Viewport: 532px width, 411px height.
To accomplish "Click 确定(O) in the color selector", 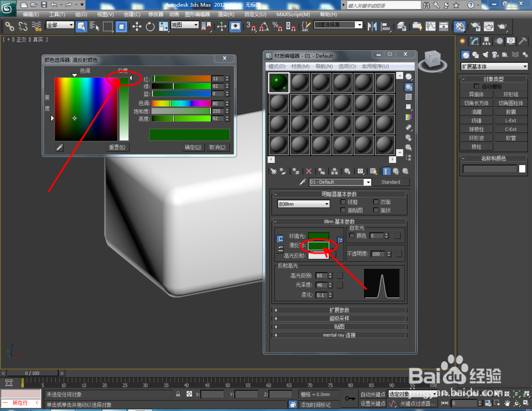I will pos(193,147).
